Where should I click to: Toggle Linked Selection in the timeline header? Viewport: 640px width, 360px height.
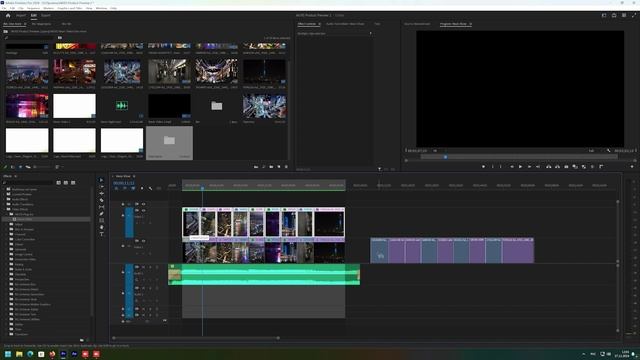pyautogui.click(x=133, y=188)
